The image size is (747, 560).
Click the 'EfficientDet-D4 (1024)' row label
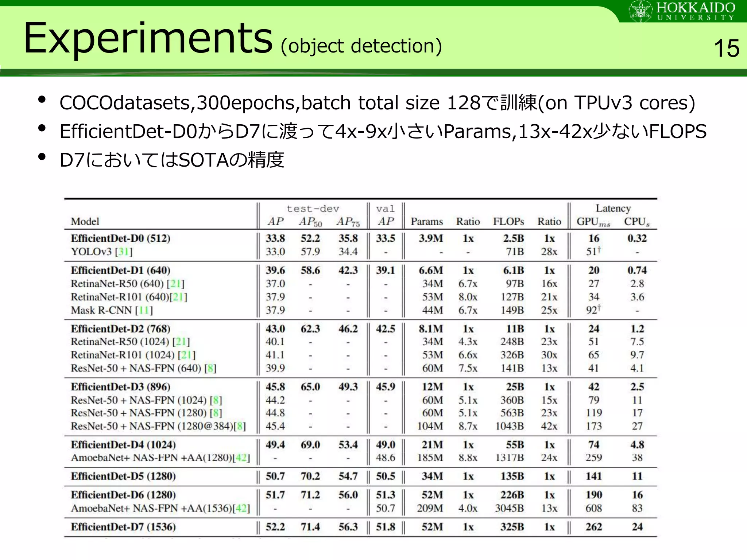click(123, 445)
